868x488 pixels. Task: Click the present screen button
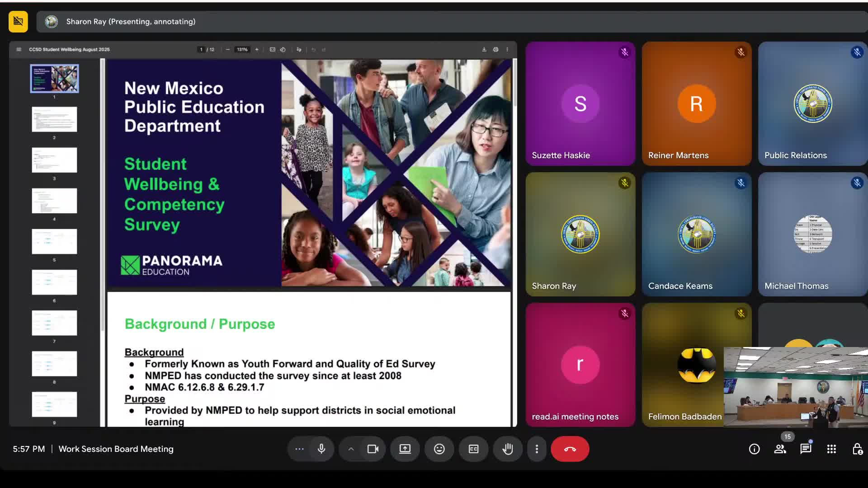click(x=405, y=449)
